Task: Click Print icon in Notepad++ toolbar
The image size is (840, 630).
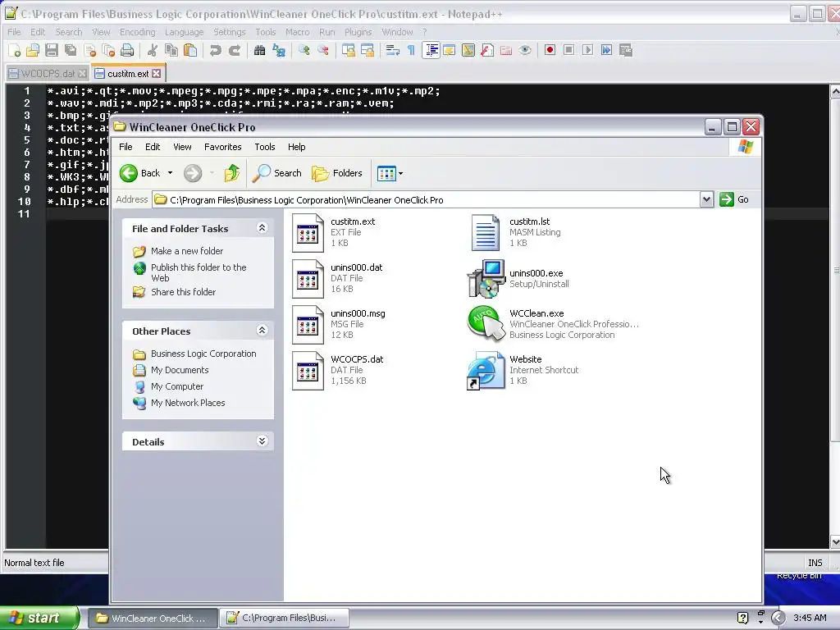Action: click(x=127, y=50)
